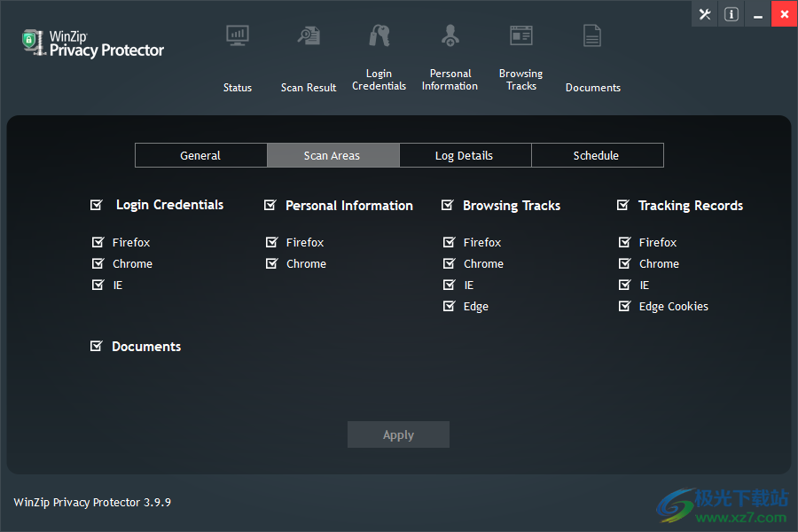Click the WinZip Privacy Protector logo
This screenshot has height=532, width=798.
tap(92, 43)
